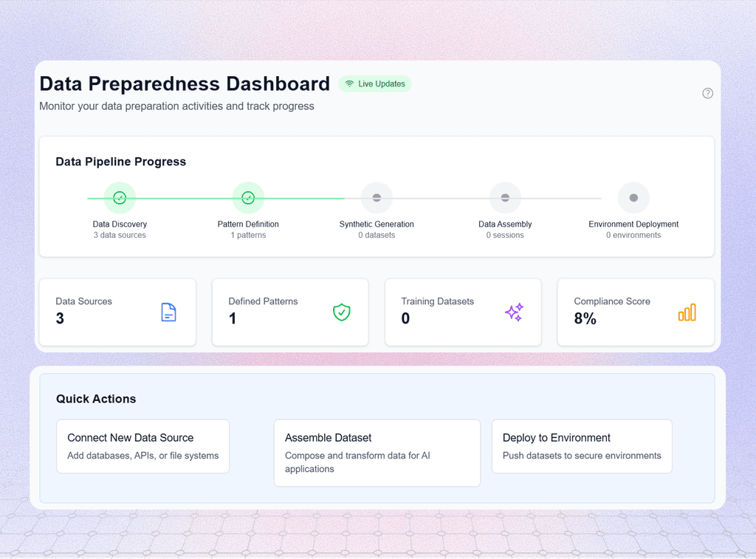Screen dimensions: 756x559
Task: Click the green pipeline progress bar
Action: [x=183, y=197]
